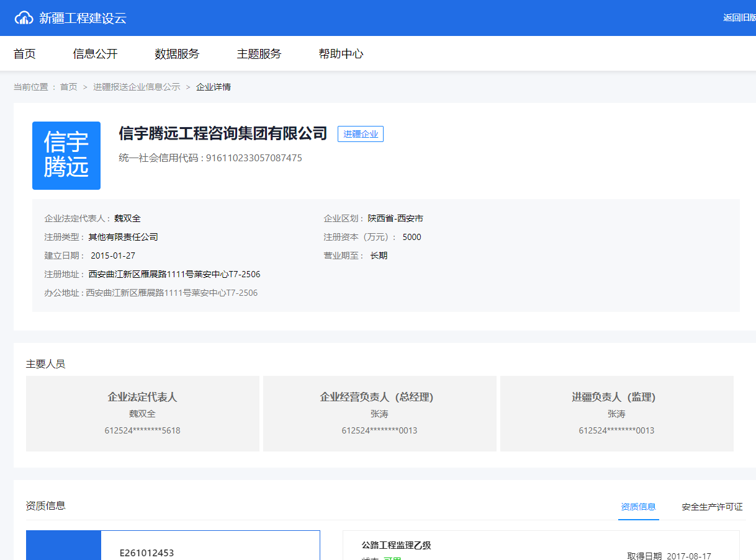The width and height of the screenshot is (756, 560).
Task: Click the 返回旧版 link top right
Action: coord(739,17)
